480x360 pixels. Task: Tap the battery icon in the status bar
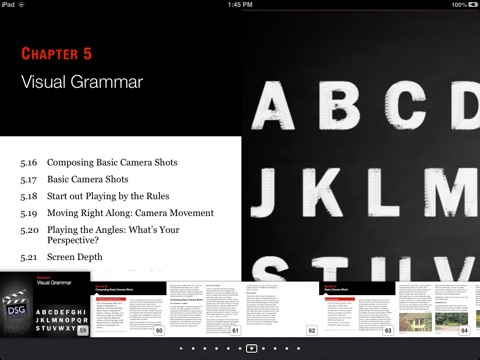click(473, 4)
